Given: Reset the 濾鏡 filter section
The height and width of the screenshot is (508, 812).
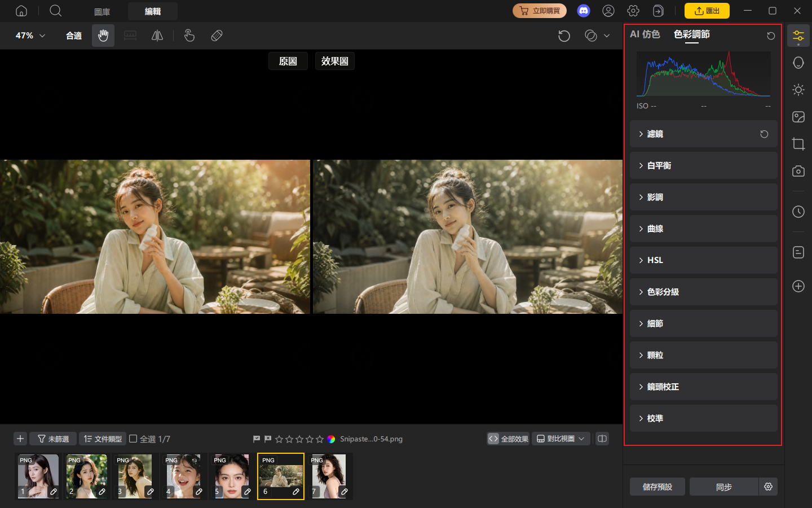Looking at the screenshot, I should point(764,134).
